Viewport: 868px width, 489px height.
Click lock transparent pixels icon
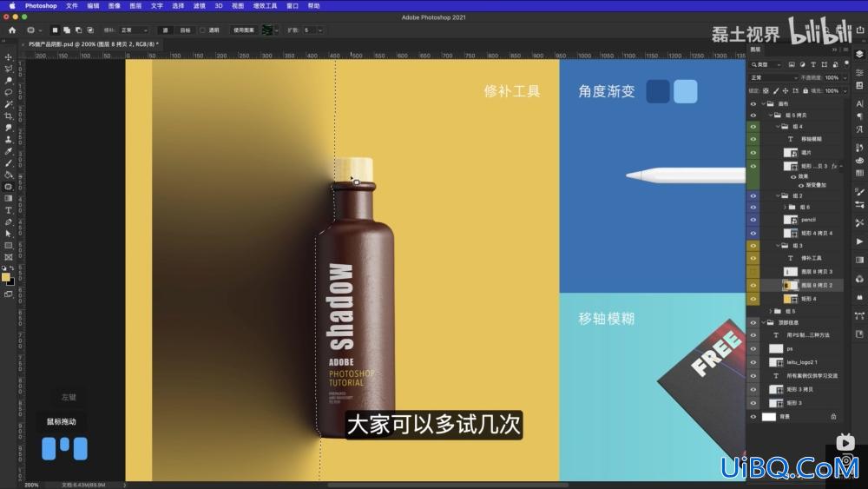[x=766, y=91]
